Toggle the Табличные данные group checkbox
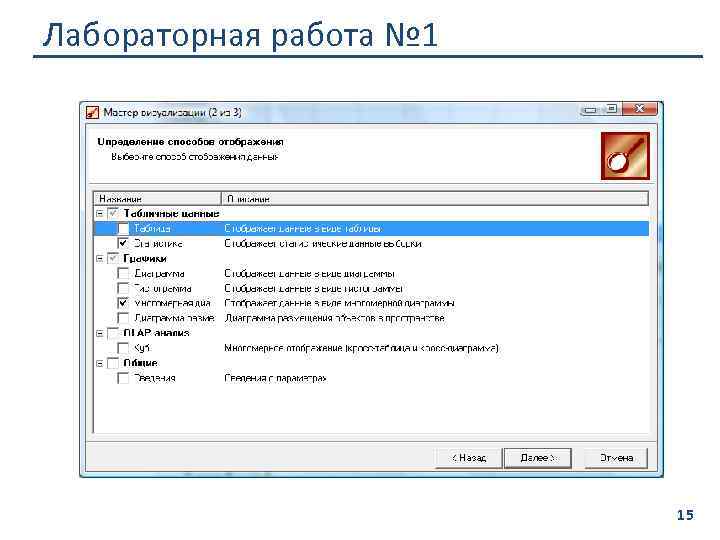This screenshot has width=720, height=540. (x=113, y=214)
